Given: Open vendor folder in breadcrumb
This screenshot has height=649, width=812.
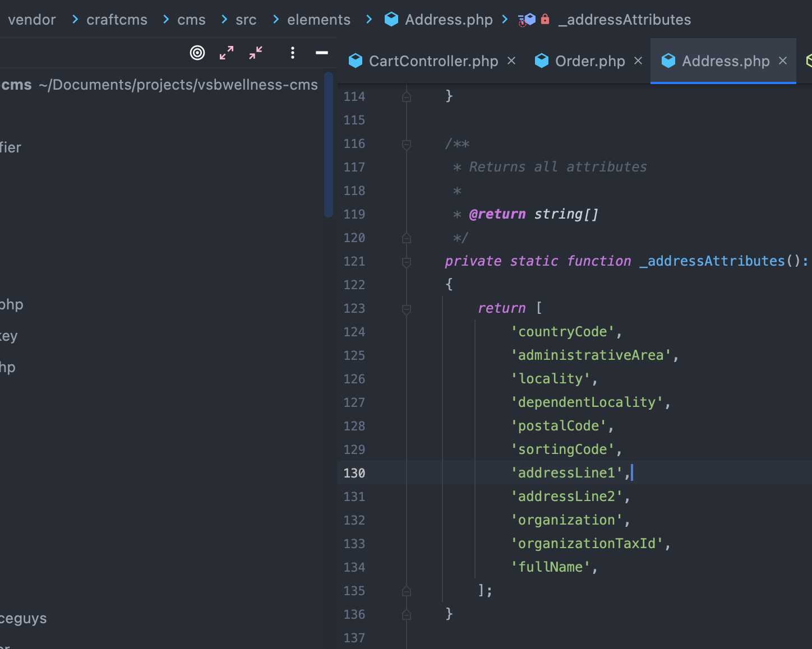Looking at the screenshot, I should (32, 20).
